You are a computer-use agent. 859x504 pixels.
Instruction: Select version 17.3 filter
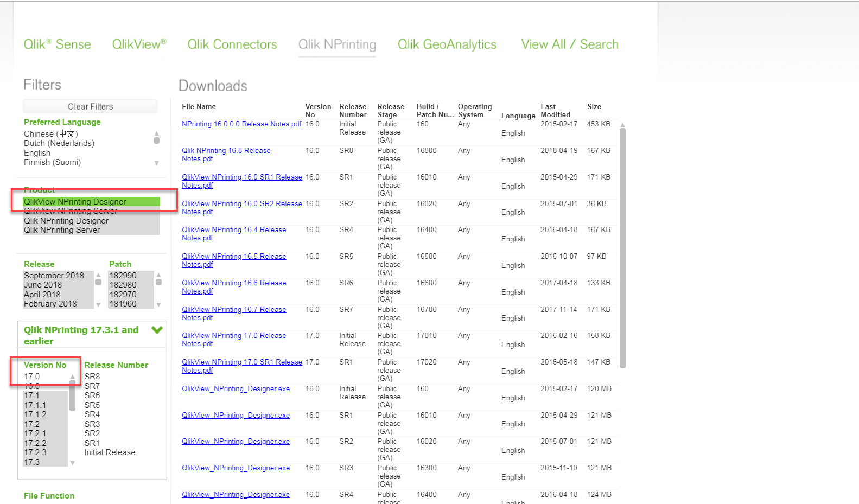(45, 462)
